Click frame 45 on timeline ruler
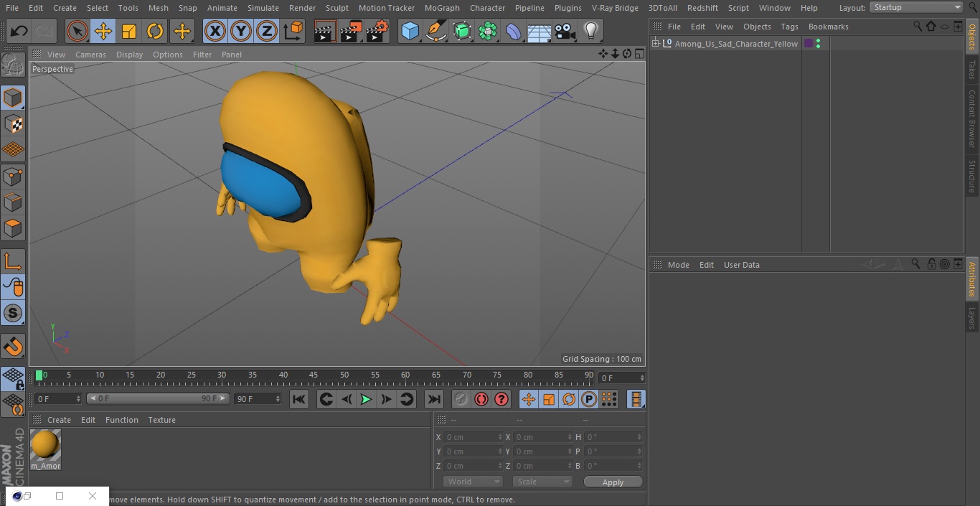Screen dimensions: 980x506 point(314,375)
